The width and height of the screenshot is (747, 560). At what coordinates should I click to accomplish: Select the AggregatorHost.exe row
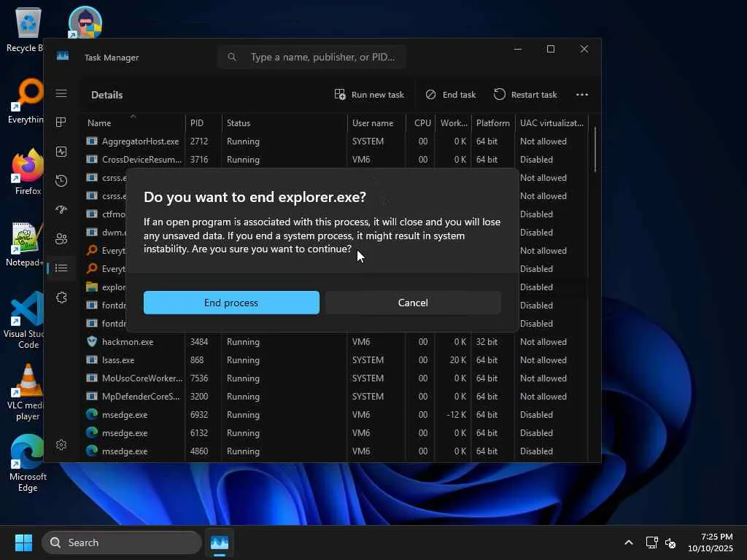point(335,141)
